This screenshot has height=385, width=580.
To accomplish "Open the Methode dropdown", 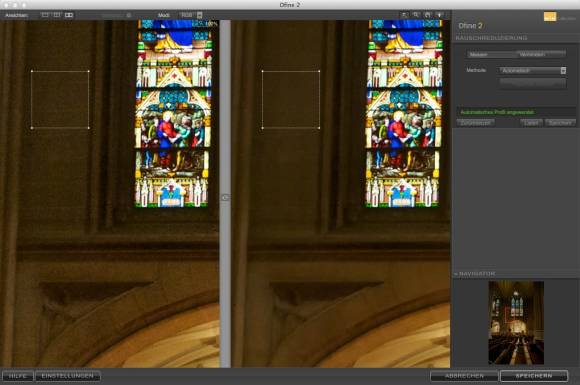I will [x=533, y=70].
